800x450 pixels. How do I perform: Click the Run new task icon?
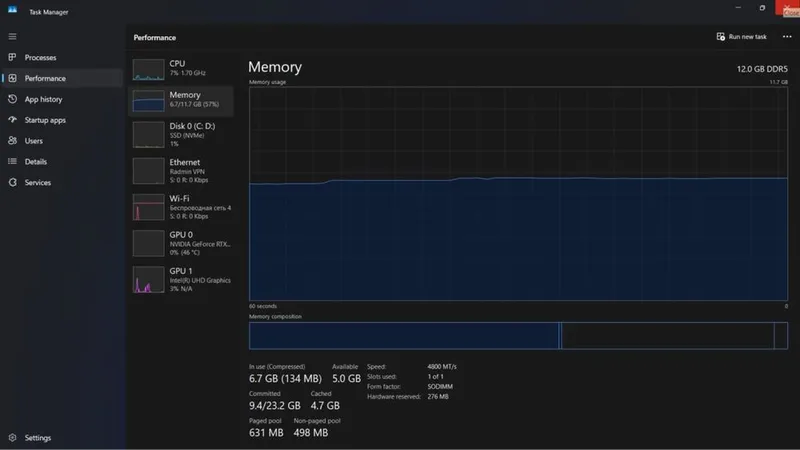point(720,37)
